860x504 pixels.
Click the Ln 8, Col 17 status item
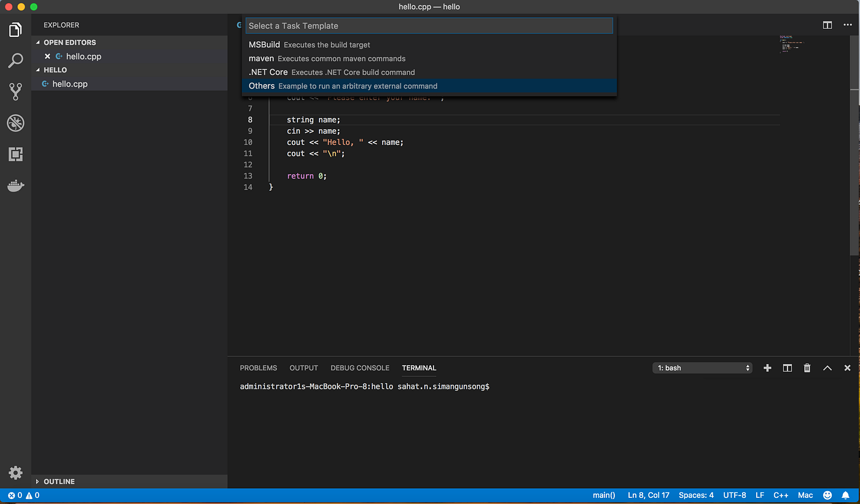click(648, 495)
